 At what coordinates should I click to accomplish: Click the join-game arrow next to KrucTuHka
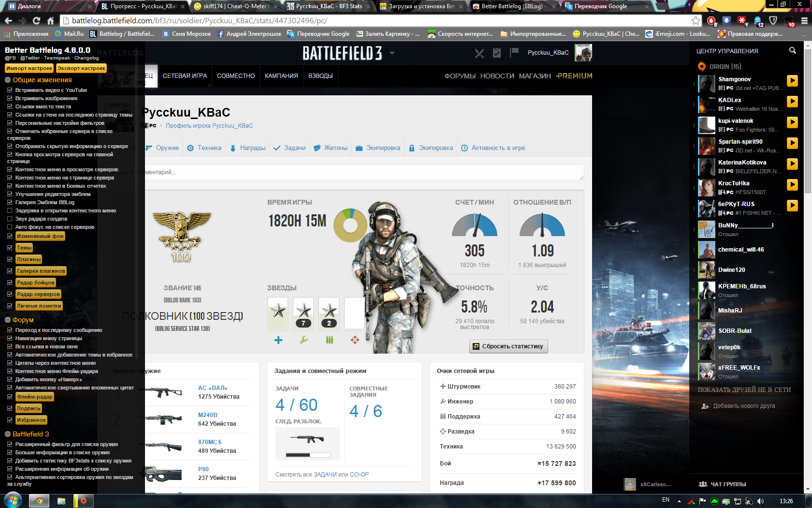point(792,185)
